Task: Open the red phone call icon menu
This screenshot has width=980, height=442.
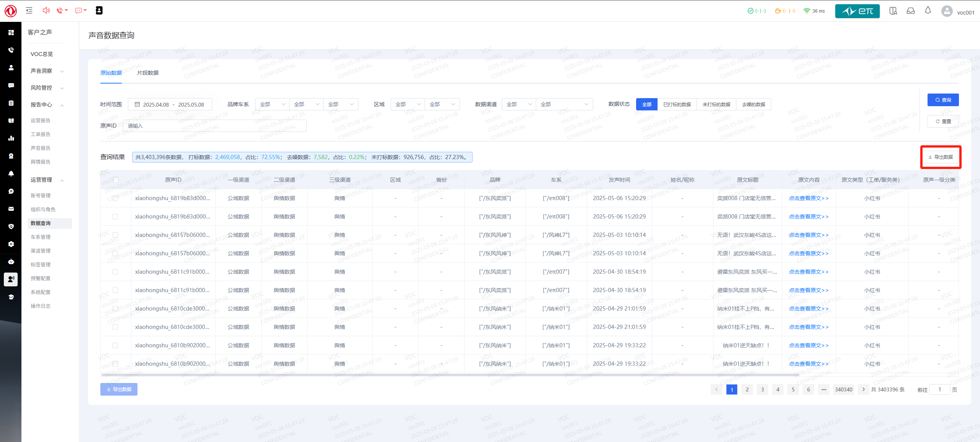Action: pos(62,10)
